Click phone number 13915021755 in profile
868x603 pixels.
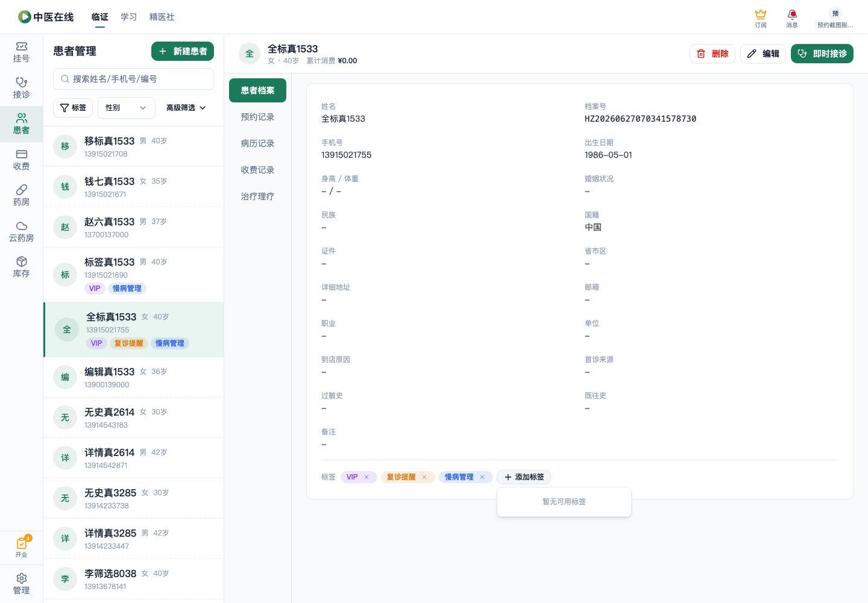pyautogui.click(x=346, y=155)
